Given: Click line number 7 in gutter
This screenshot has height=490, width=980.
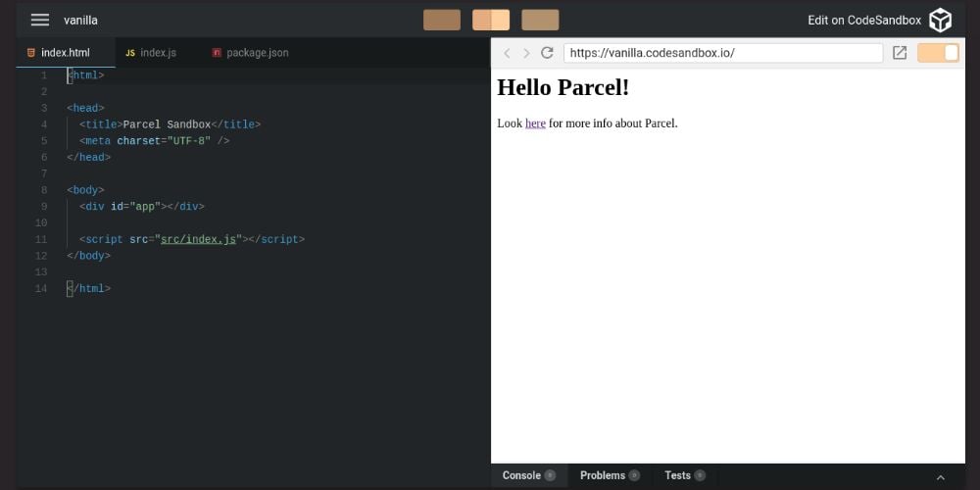Looking at the screenshot, I should [x=43, y=173].
